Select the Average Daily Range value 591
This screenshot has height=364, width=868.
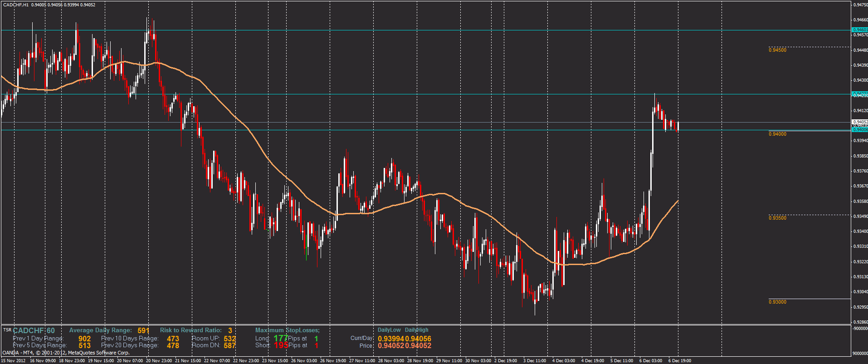[x=143, y=330]
